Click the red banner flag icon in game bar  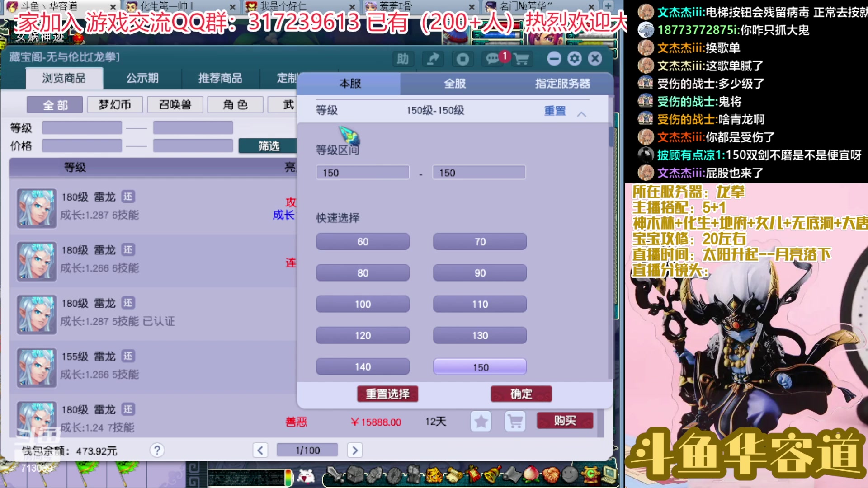click(473, 475)
